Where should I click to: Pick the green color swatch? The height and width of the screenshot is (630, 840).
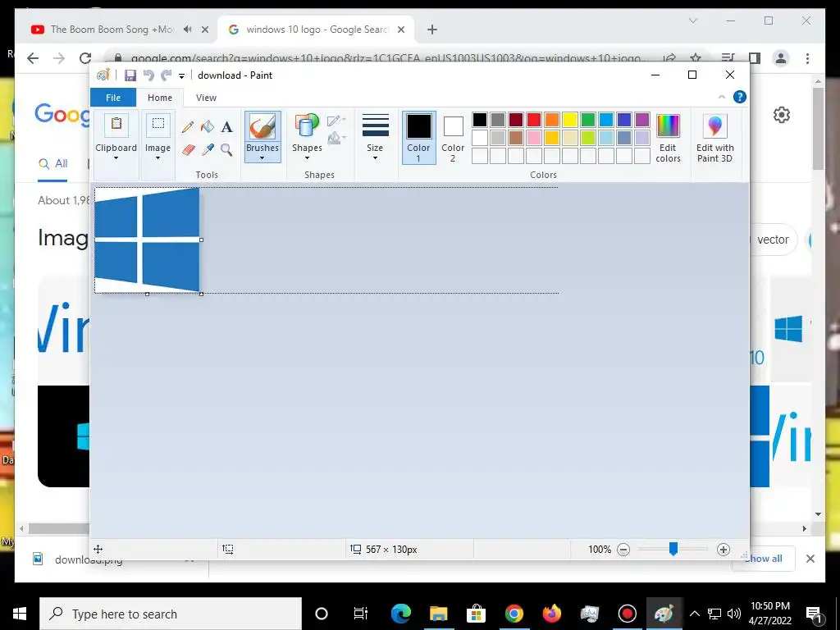(x=587, y=120)
